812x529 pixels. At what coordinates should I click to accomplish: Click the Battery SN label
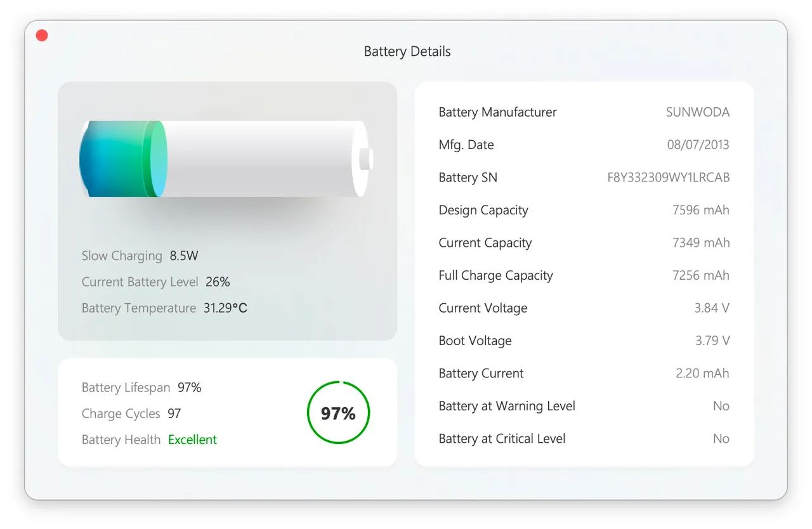468,178
